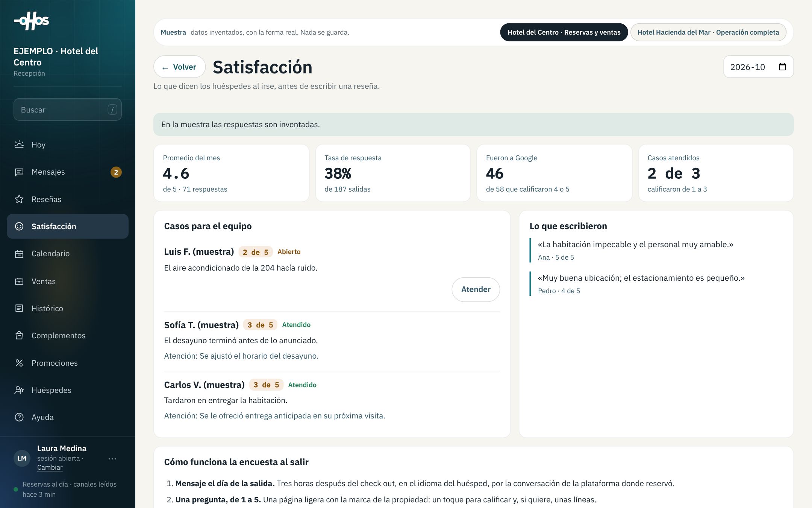
Task: Focus the Buscar search field
Action: [x=68, y=110]
